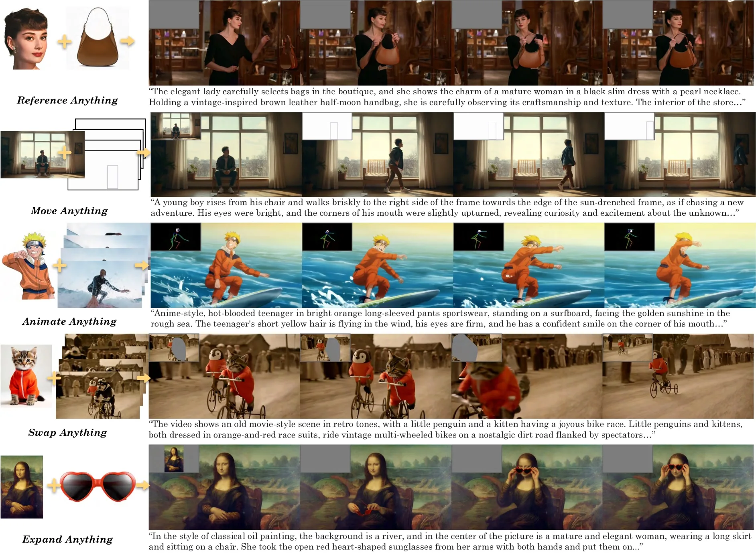
Task: Click the yellow arrow after the heart sunglasses
Action: pyautogui.click(x=142, y=486)
